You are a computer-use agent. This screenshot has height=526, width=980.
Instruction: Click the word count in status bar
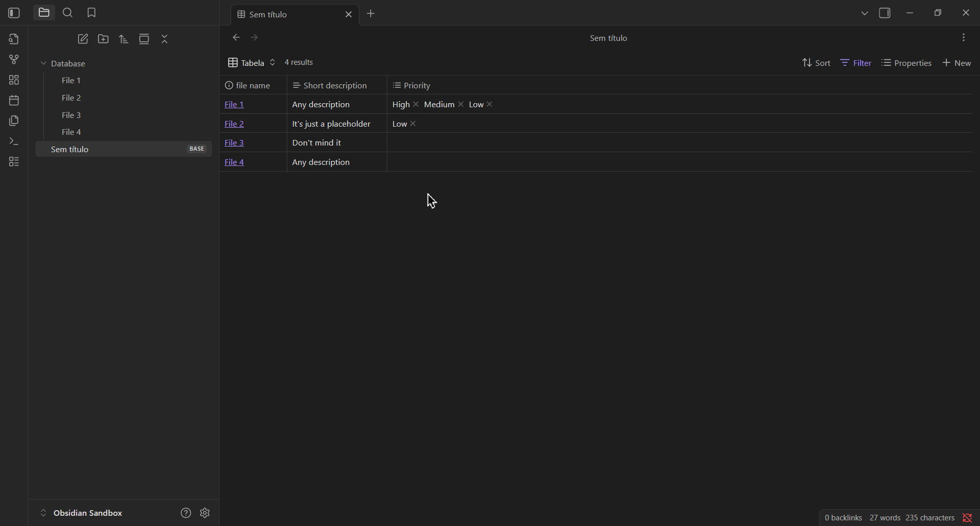tap(885, 517)
